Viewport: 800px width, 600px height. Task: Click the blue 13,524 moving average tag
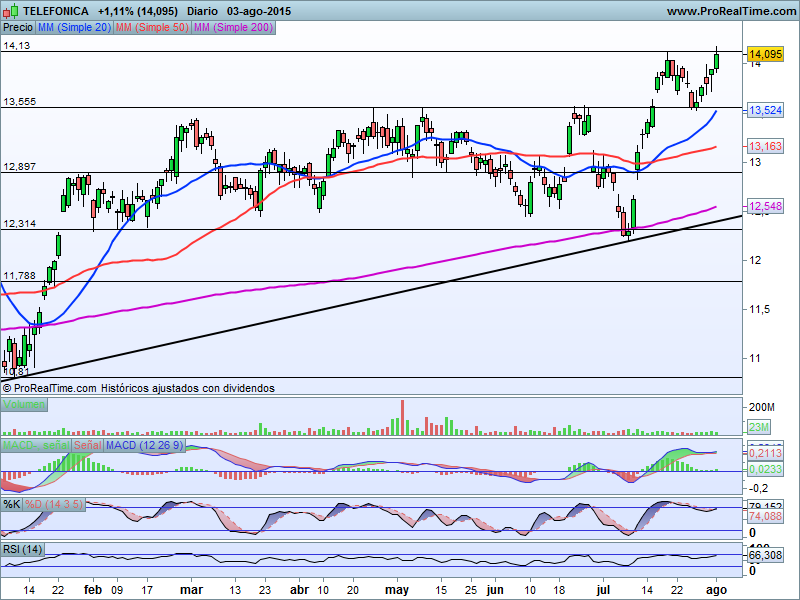pos(765,110)
